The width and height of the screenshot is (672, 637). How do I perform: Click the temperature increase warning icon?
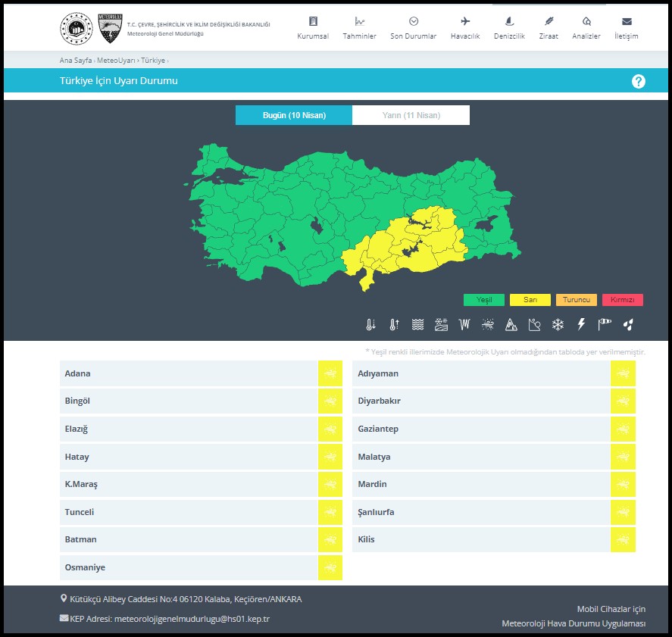tap(394, 325)
